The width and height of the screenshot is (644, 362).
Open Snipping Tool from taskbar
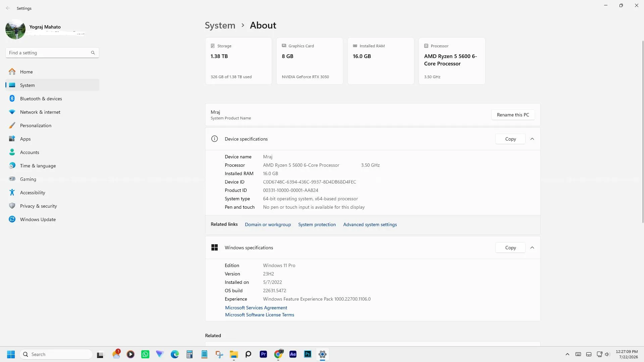219,354
